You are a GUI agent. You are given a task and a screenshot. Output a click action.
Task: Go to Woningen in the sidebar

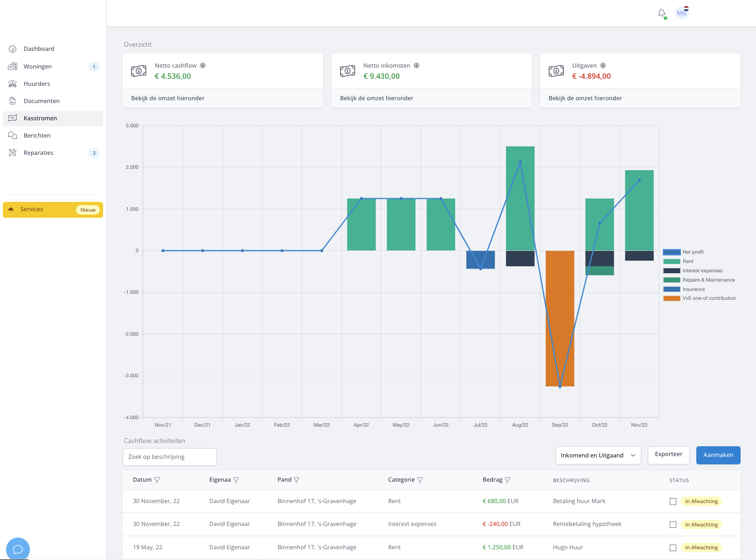point(38,67)
